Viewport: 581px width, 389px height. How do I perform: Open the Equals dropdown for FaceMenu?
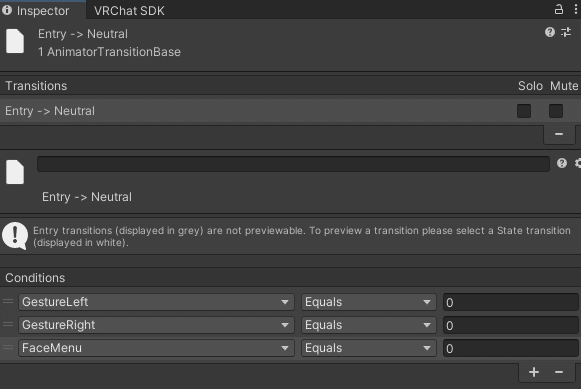click(x=369, y=348)
